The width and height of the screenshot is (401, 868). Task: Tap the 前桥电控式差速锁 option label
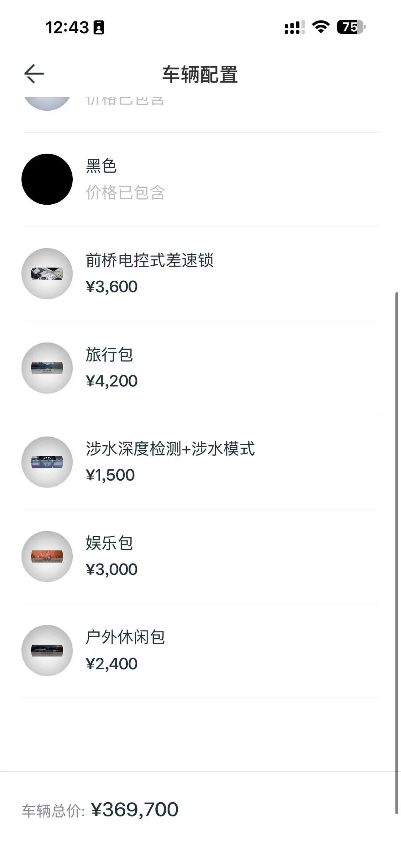pyautogui.click(x=149, y=260)
